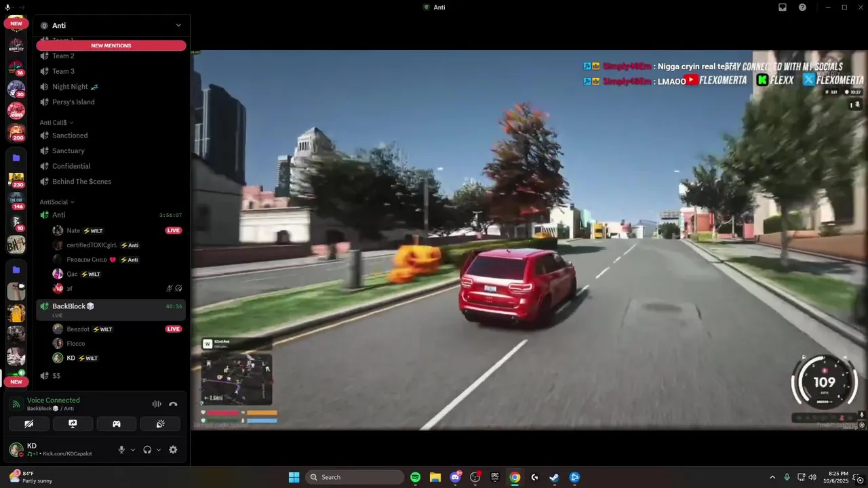Click the stream video view
The image size is (868, 488).
click(529, 240)
